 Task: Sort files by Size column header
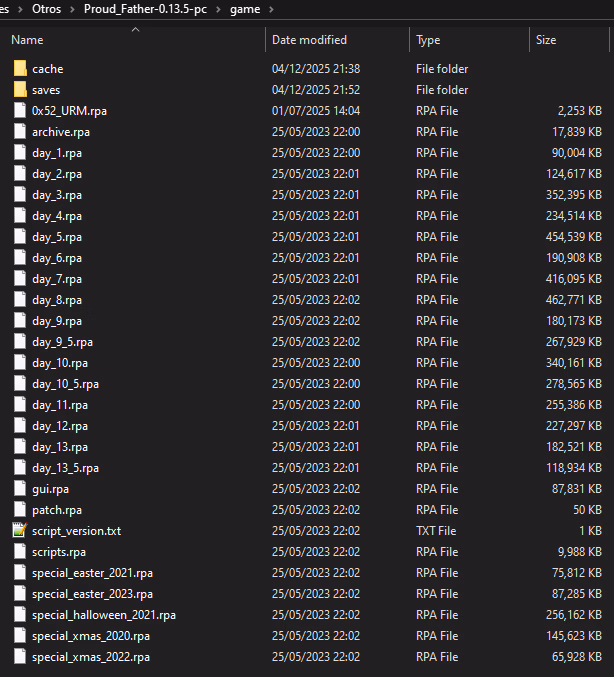(546, 40)
